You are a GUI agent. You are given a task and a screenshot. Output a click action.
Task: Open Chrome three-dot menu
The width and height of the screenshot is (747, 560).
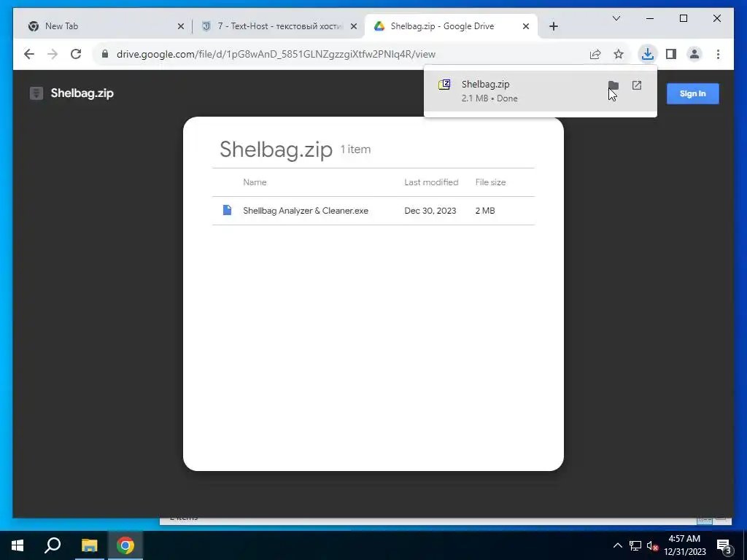click(718, 54)
